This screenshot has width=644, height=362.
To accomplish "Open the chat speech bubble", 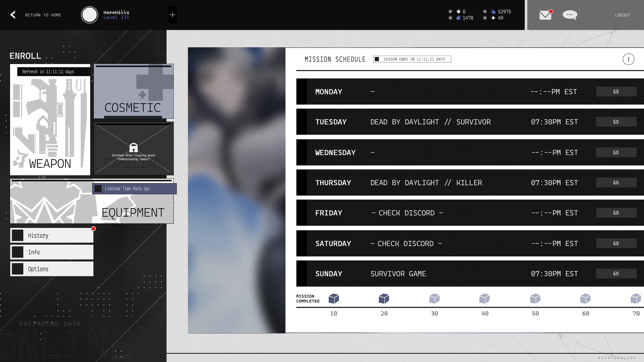I will point(570,15).
